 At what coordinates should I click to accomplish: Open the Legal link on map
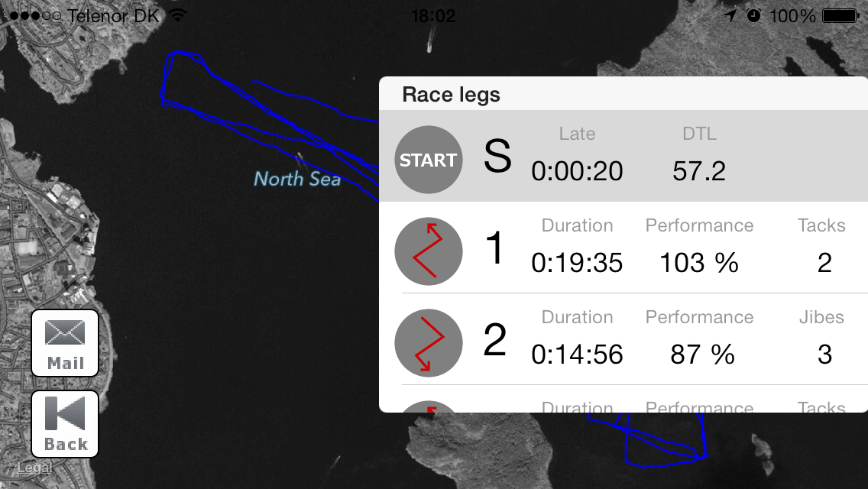coord(34,468)
